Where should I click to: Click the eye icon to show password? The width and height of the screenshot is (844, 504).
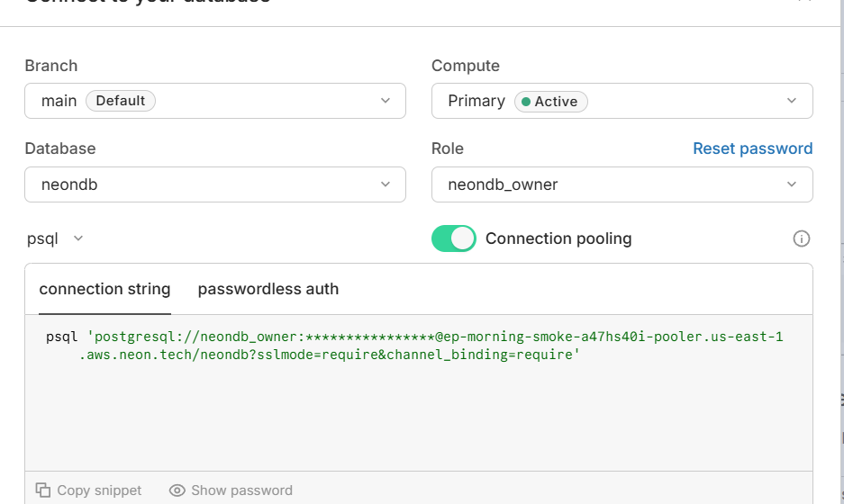pyautogui.click(x=177, y=490)
